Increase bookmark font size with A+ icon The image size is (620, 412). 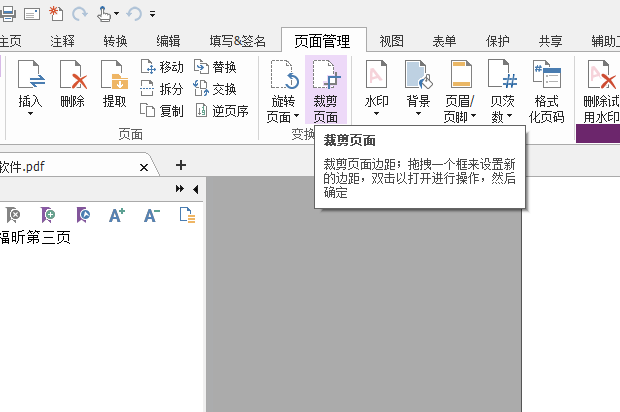pyautogui.click(x=117, y=214)
